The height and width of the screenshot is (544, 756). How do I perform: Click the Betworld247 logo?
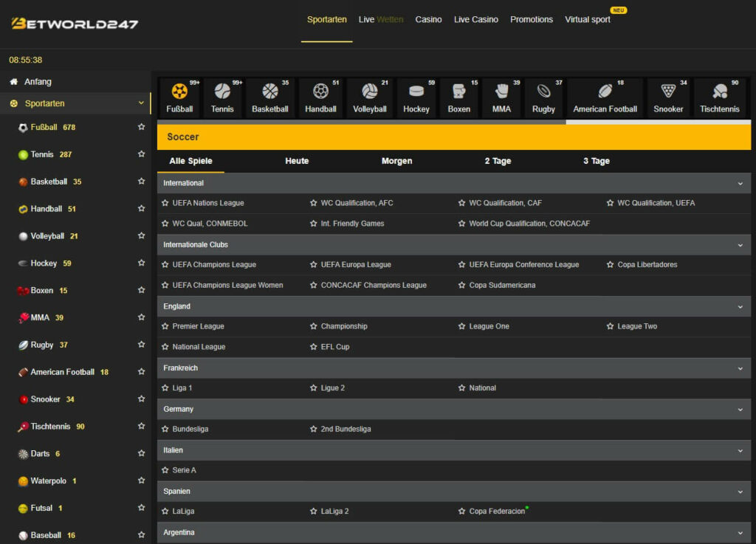[x=75, y=23]
